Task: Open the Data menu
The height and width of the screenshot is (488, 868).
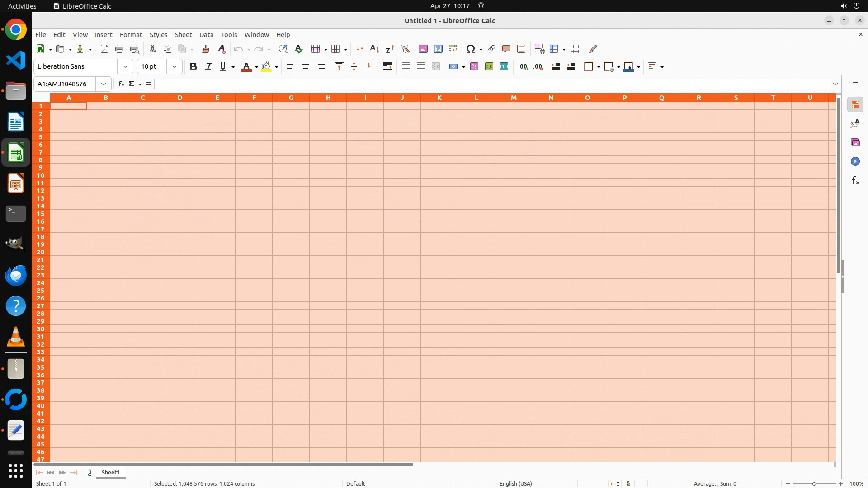Action: (206, 35)
